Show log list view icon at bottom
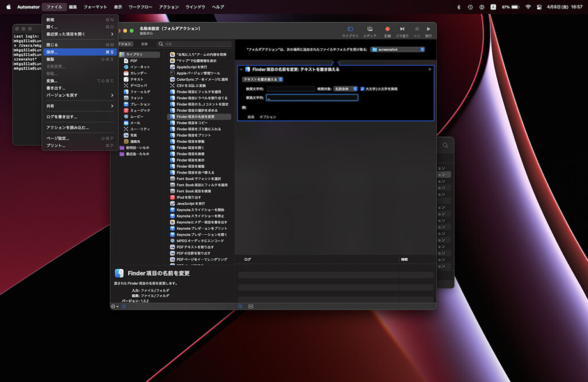The height and width of the screenshot is (382, 588). 241,307
